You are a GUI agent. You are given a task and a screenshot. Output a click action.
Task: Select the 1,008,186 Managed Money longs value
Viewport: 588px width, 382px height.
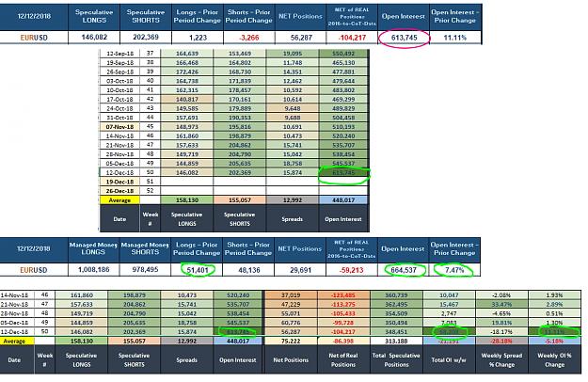[94, 269]
